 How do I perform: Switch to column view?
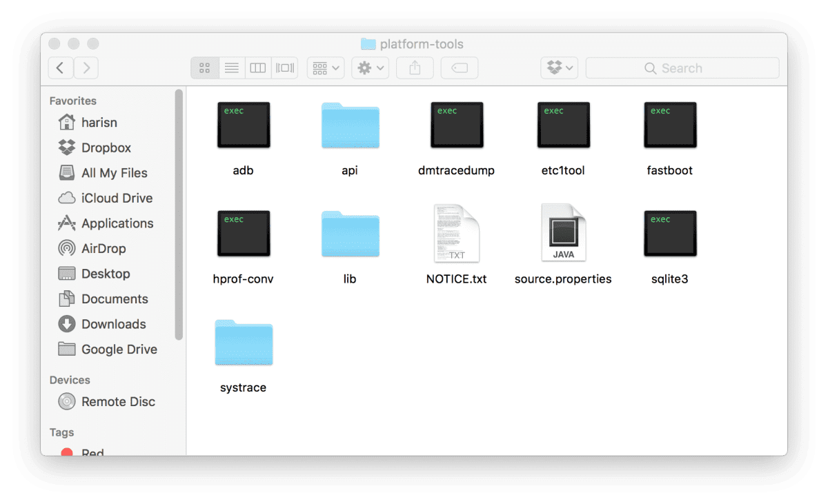(x=258, y=68)
